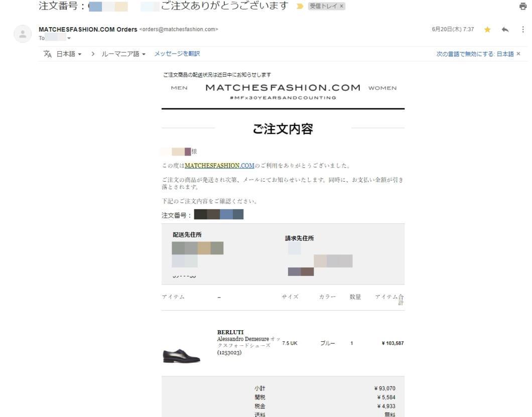This screenshot has width=532, height=417.
Task: Click the BERLUTI brand name
Action: (x=230, y=332)
